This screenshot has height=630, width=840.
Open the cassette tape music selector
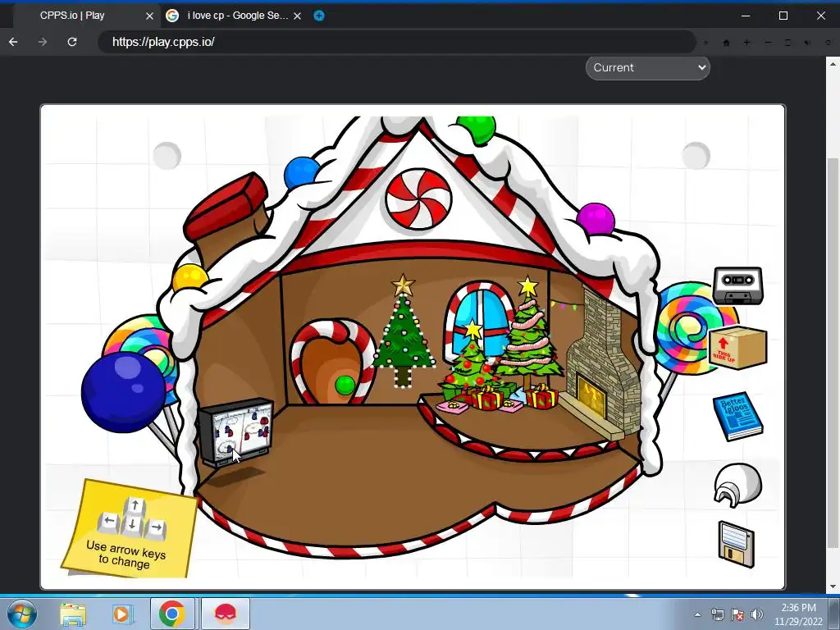737,285
